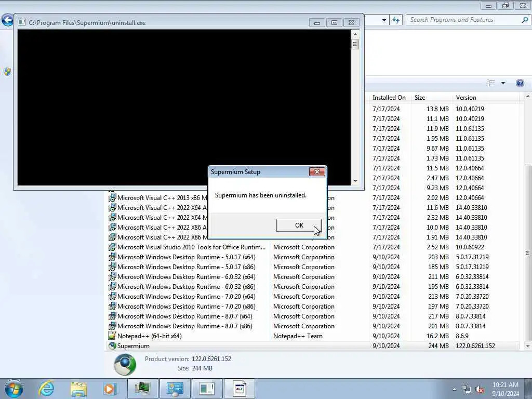The image size is (532, 399).
Task: Select Supermium Setup taskbar button
Action: 239,389
